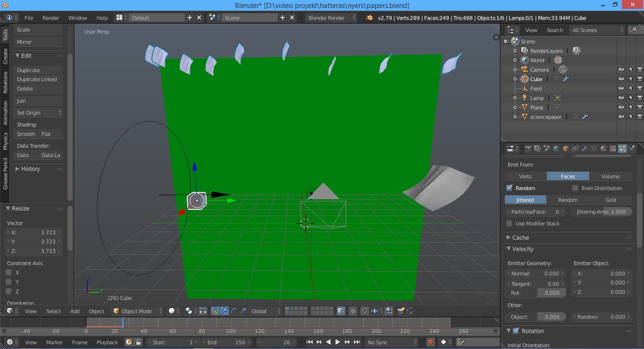
Task: Open the Particles properties tab (sparkle icon)
Action: tap(622, 149)
